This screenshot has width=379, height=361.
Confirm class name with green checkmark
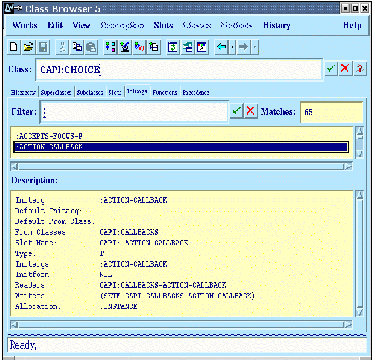click(x=331, y=69)
